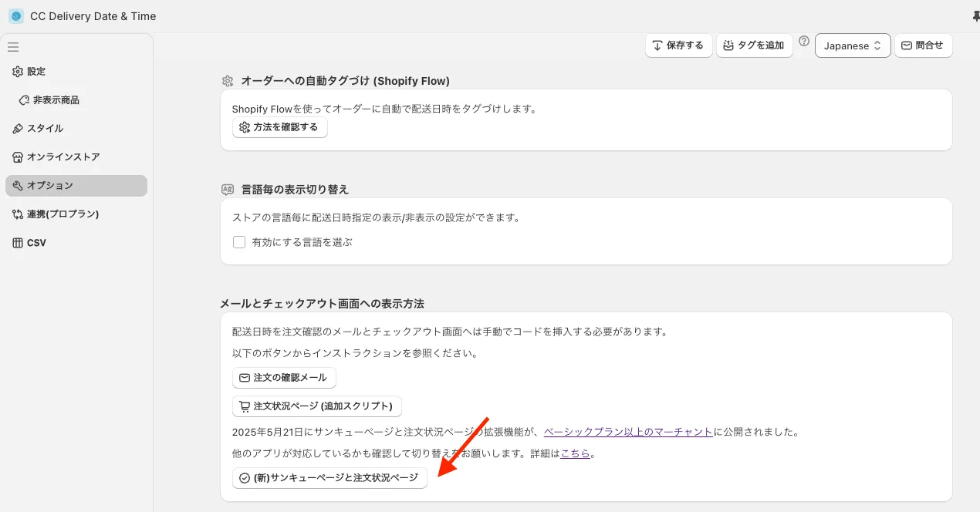980x512 pixels.
Task: Click the CC Delivery Date & Time app logo
Action: (15, 16)
